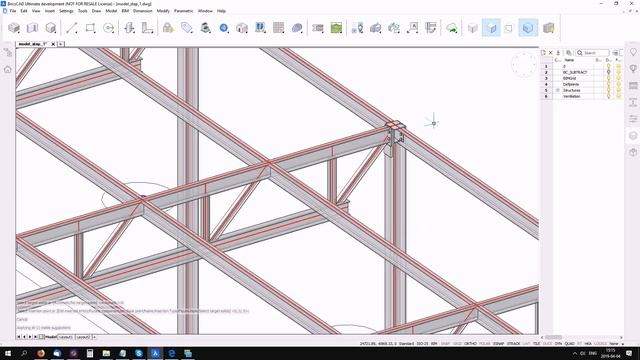The image size is (640, 360).
Task: Toggle DYN in the status bar
Action: coord(558,344)
